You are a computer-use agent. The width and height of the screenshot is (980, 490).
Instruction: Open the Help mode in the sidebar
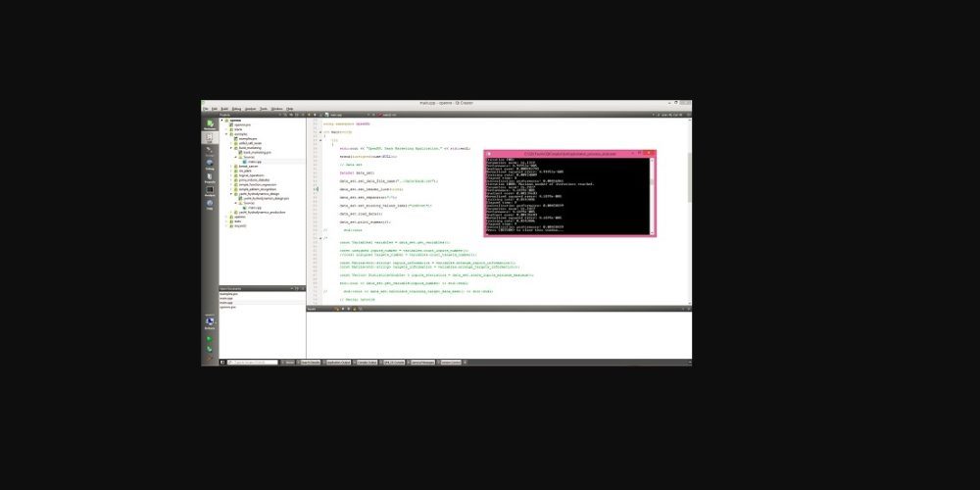tap(210, 205)
